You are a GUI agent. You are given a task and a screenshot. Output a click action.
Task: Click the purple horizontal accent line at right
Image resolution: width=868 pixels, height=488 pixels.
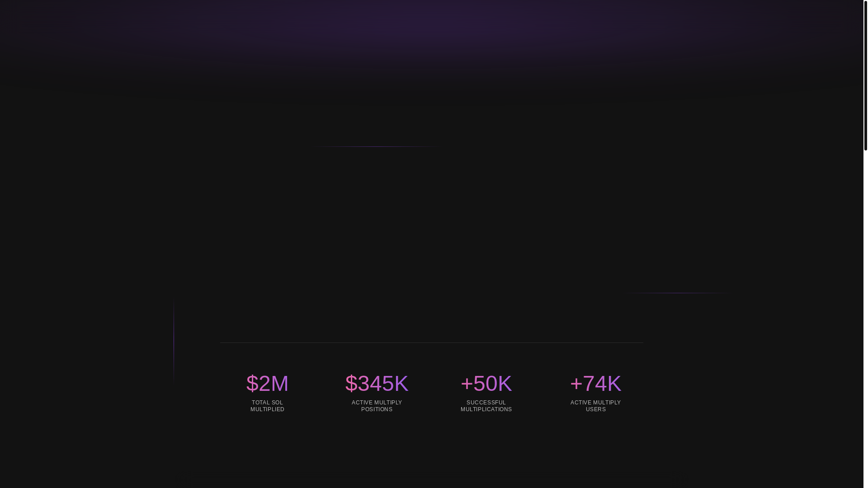pyautogui.click(x=679, y=293)
